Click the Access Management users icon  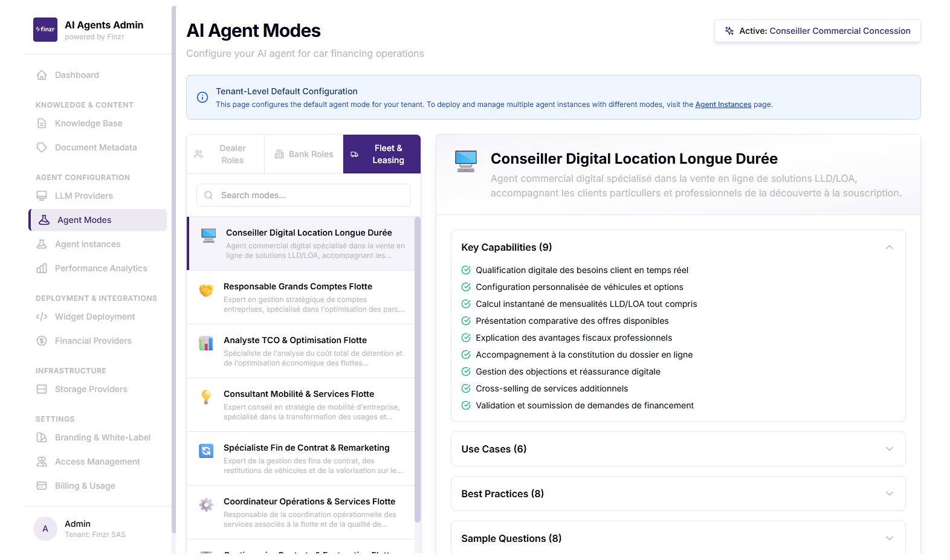point(42,462)
